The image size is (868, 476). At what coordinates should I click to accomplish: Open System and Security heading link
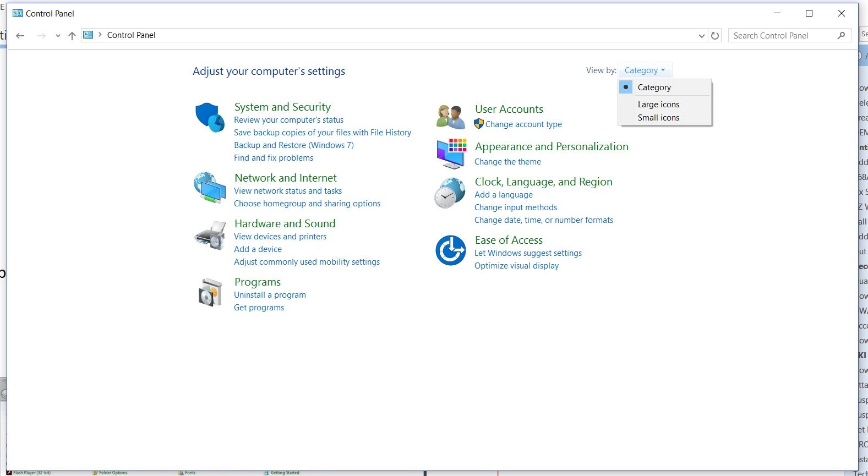click(282, 107)
